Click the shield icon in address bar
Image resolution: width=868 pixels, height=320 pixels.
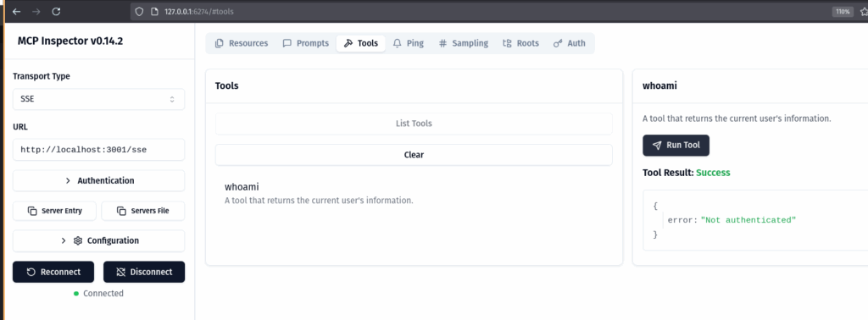[x=140, y=11]
